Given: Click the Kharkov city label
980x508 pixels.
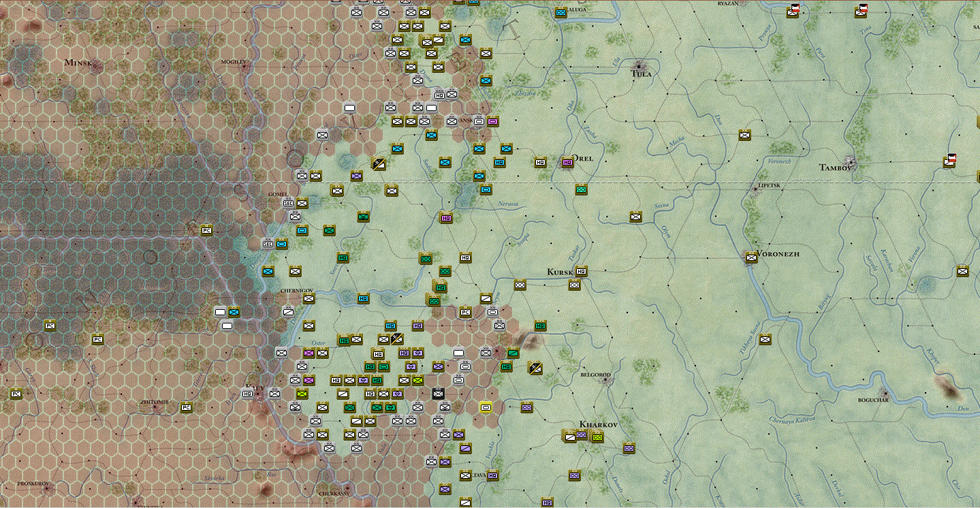Looking at the screenshot, I should [x=598, y=424].
